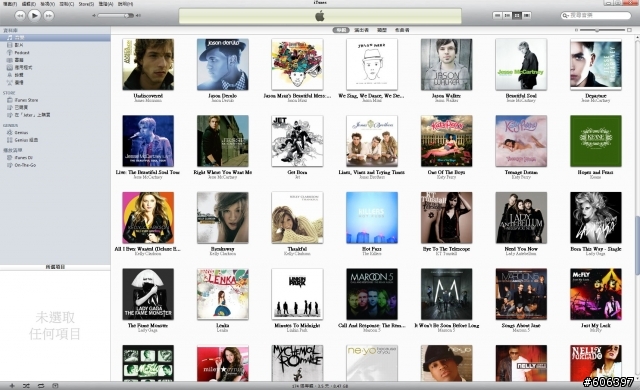This screenshot has height=390, width=640.
Task: Open the 書籍 books library
Action: coord(55,60)
